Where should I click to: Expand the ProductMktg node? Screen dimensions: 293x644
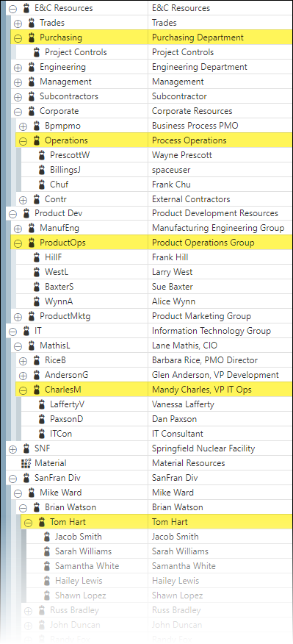18,317
